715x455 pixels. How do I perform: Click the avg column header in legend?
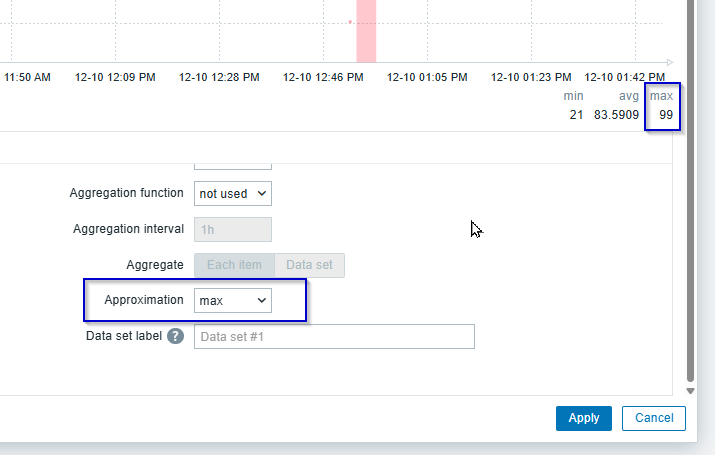628,96
